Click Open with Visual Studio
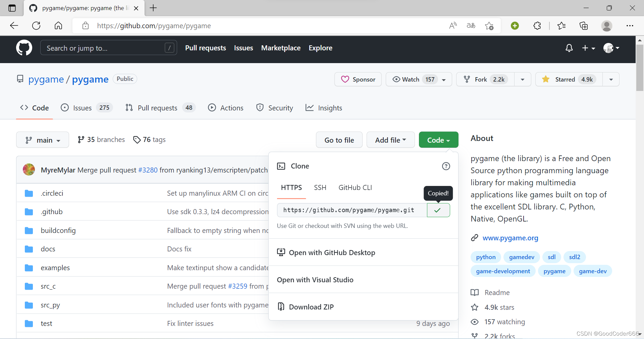This screenshot has height=339, width=644. click(x=364, y=280)
